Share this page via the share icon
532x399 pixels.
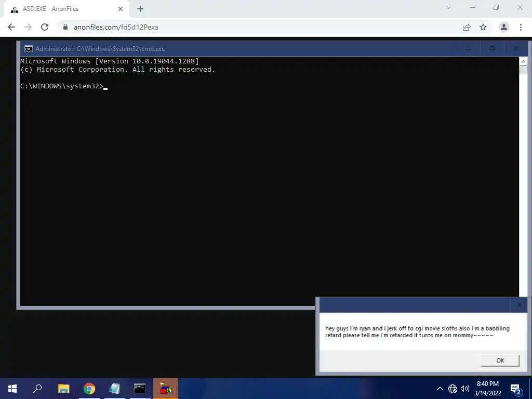(x=467, y=27)
